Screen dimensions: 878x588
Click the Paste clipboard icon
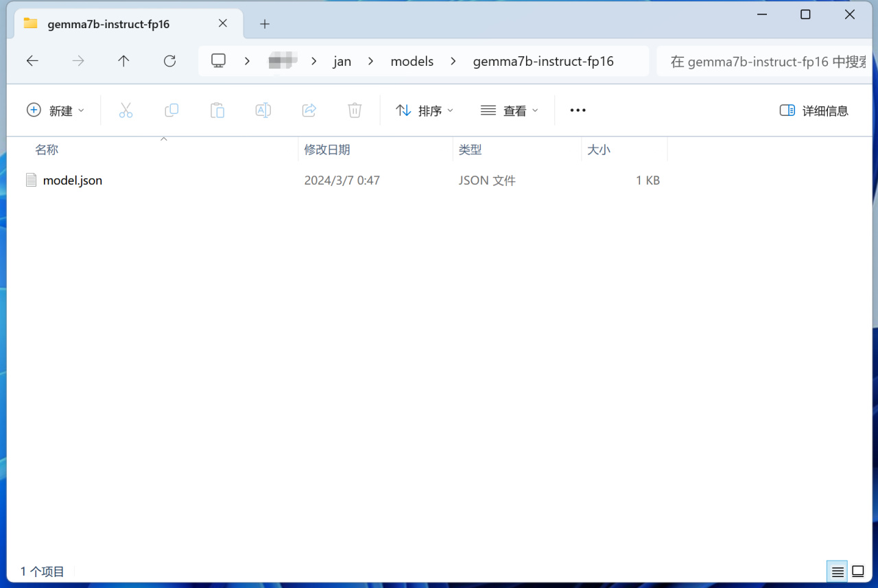[x=217, y=110]
